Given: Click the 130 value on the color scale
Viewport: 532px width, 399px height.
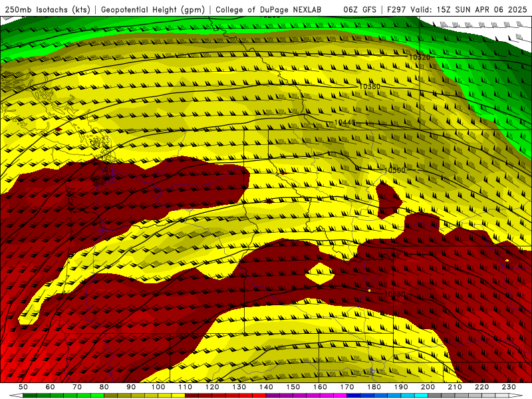Looking at the screenshot, I should 239,387.
